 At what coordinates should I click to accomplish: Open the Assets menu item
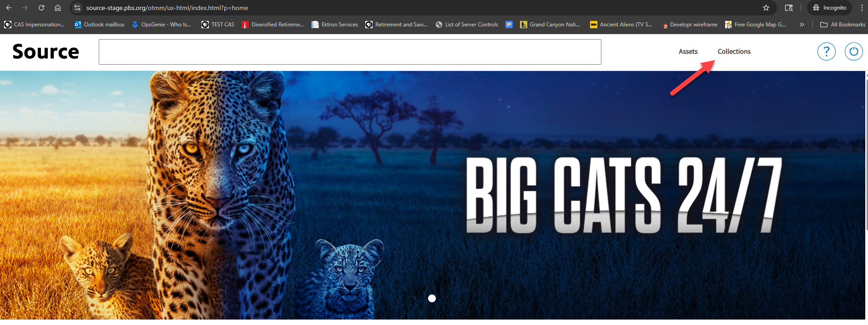tap(688, 51)
